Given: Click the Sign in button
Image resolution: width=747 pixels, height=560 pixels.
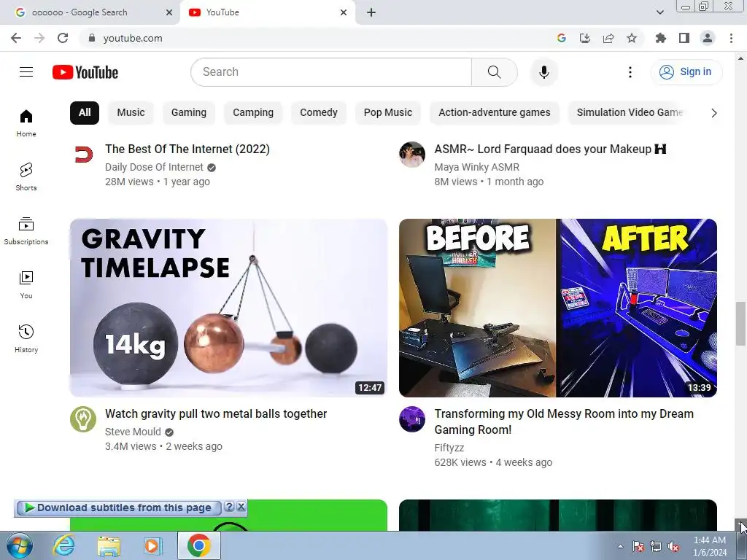Looking at the screenshot, I should click(x=686, y=72).
